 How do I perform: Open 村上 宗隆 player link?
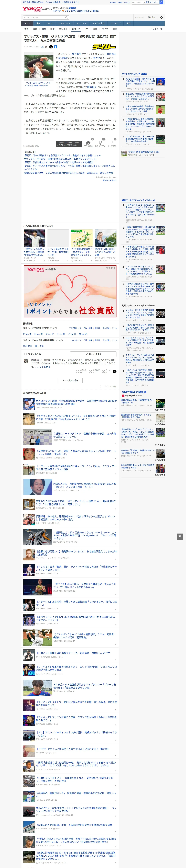coord(39,346)
